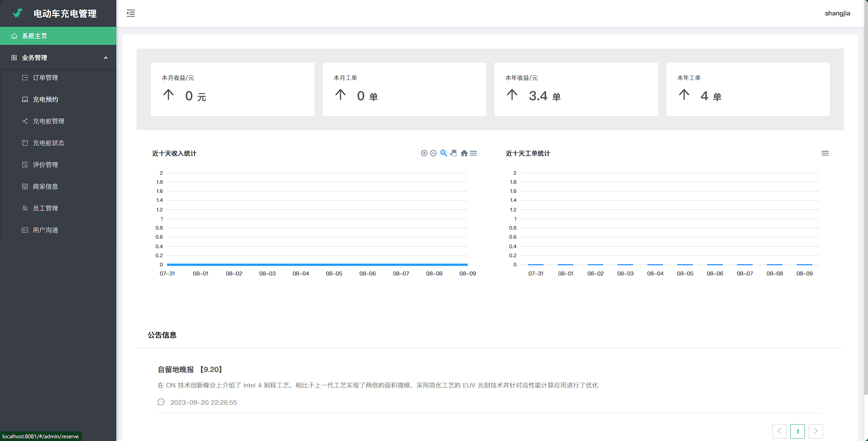Select the magnifier selection zoom tool
This screenshot has width=868, height=441.
444,153
